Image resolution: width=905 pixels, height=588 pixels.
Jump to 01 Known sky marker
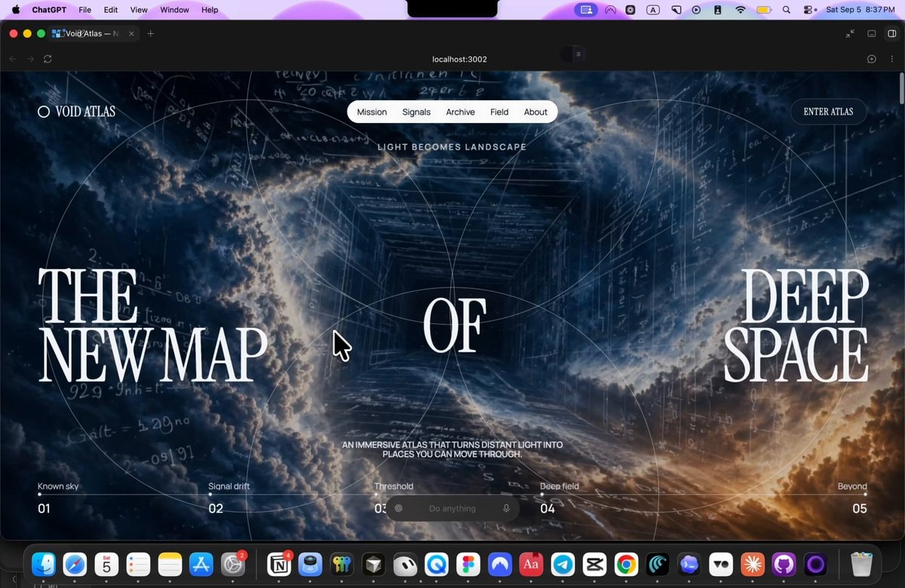[58, 498]
